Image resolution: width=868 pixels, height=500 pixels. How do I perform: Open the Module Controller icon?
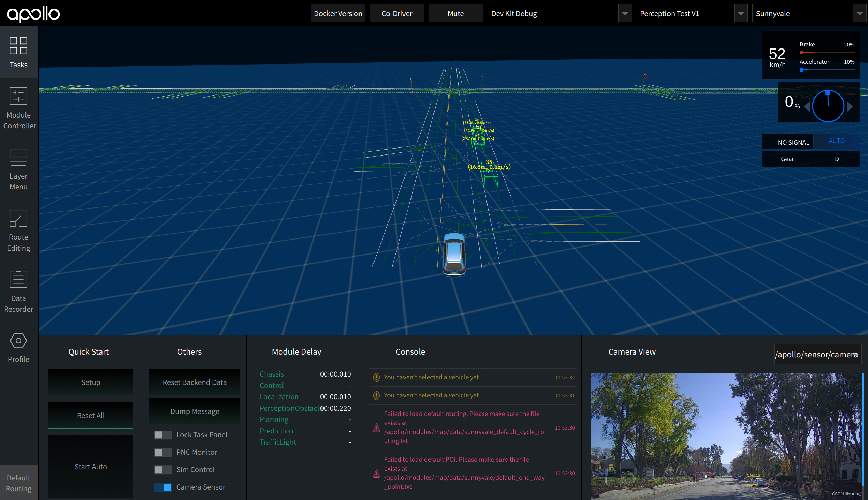(x=18, y=96)
